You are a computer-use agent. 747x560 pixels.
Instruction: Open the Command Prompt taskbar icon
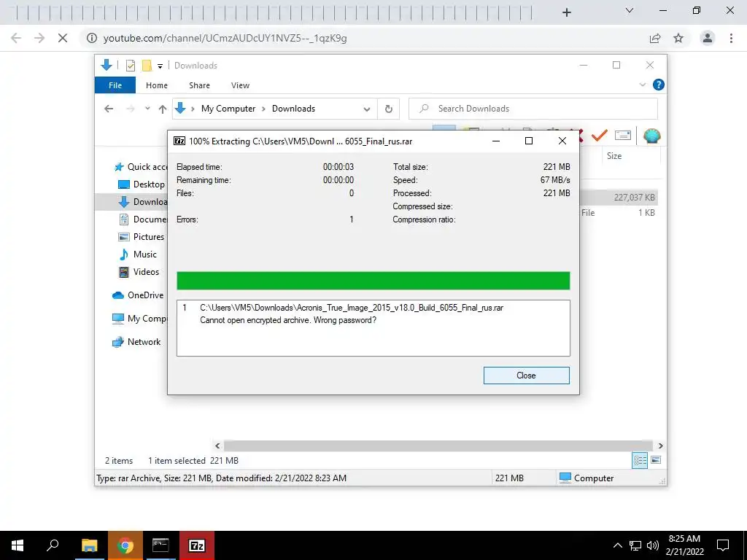(x=160, y=545)
